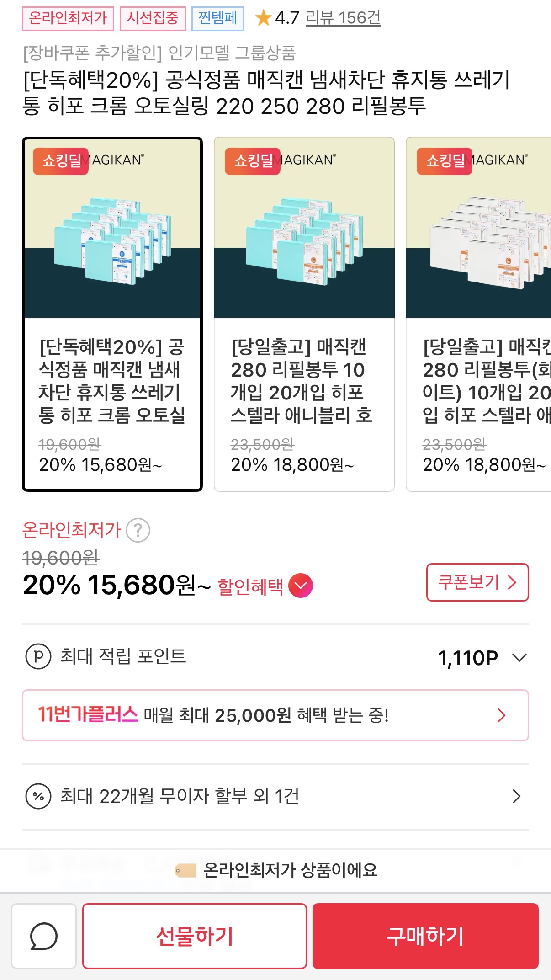Select the 찐템페 tag

[217, 18]
